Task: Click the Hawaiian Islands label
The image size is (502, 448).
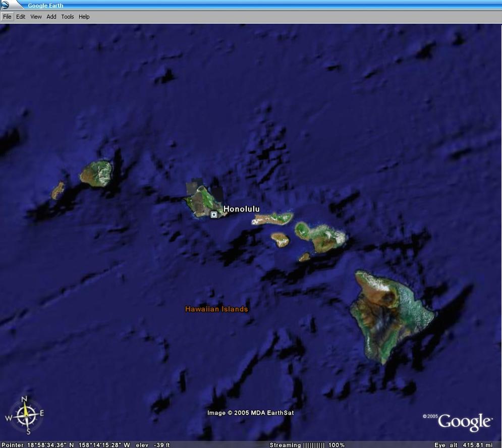Action: click(x=216, y=309)
